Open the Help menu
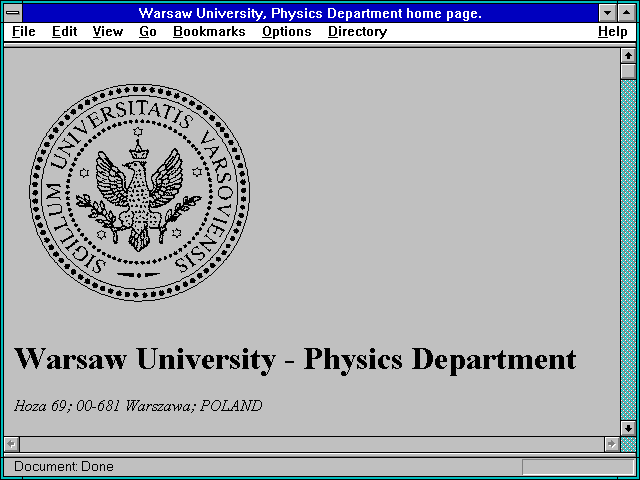 point(613,31)
